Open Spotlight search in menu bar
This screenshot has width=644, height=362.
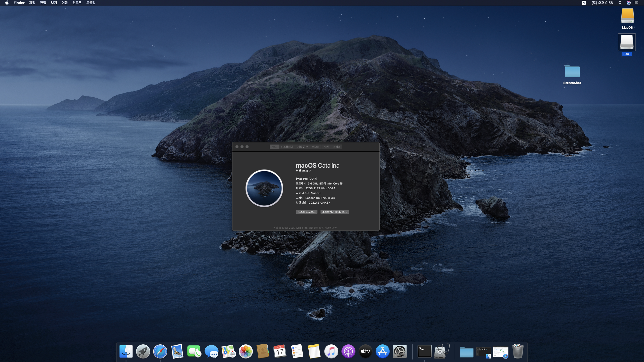click(x=620, y=3)
